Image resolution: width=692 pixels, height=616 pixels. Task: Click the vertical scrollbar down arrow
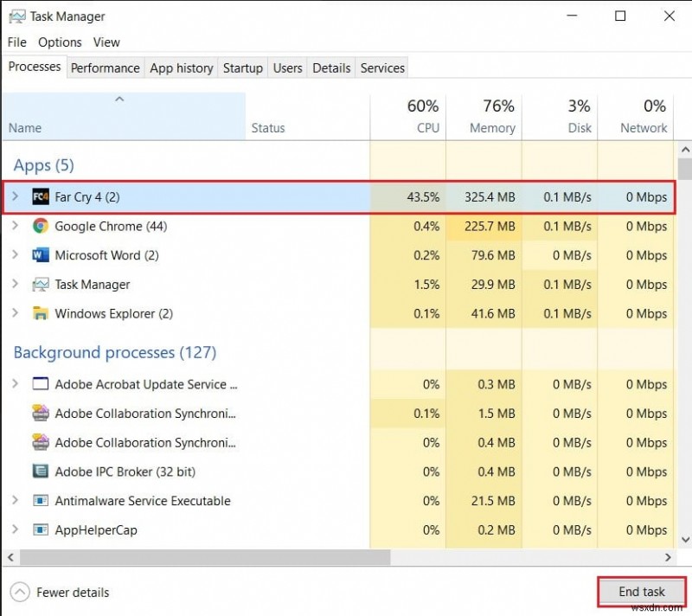click(x=685, y=538)
